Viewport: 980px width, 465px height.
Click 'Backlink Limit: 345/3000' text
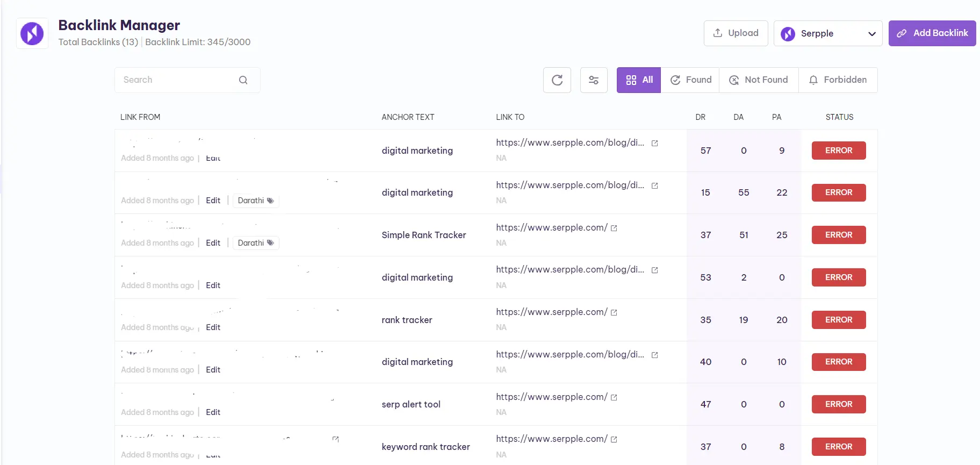coord(198,42)
